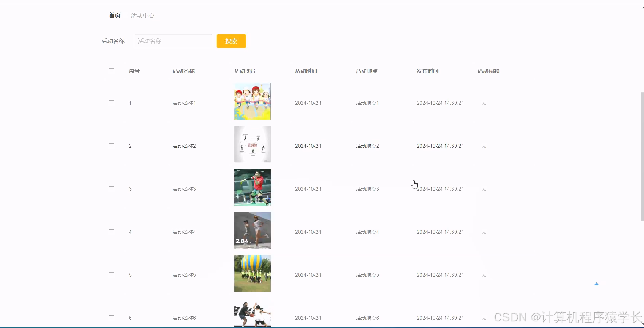Click the tennis player thumbnail for 活动名称3
The width and height of the screenshot is (644, 328).
(252, 187)
